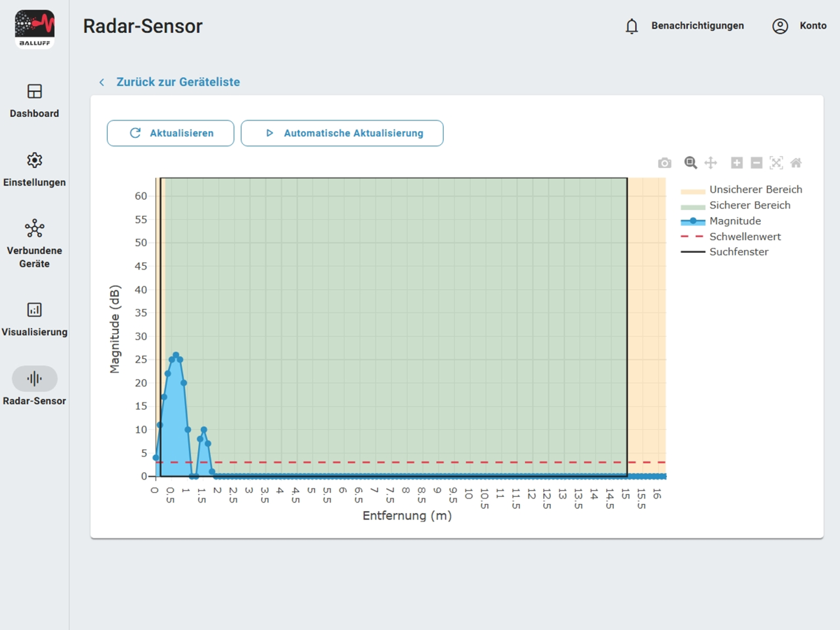Screen dimensions: 840x630
Task: Select the Visualisierung sidebar icon
Action: [x=34, y=309]
